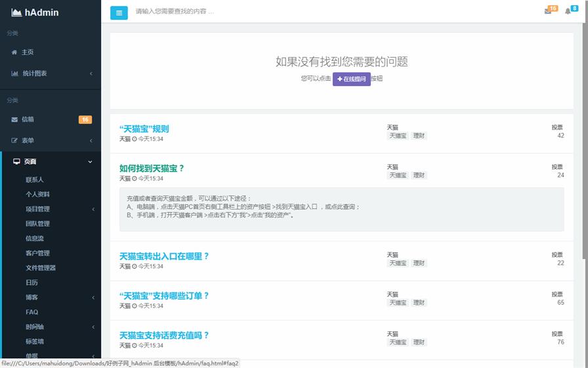Expand the 时间轴 submenu arrow
This screenshot has height=368, width=588.
point(93,327)
